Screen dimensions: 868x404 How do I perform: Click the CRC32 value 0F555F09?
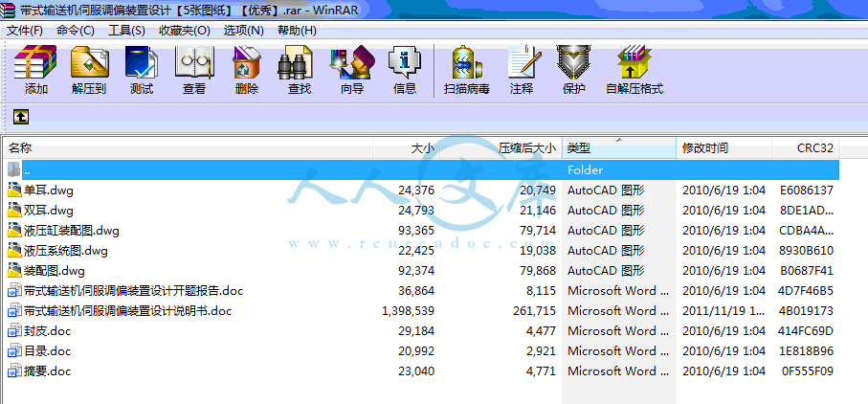(808, 370)
